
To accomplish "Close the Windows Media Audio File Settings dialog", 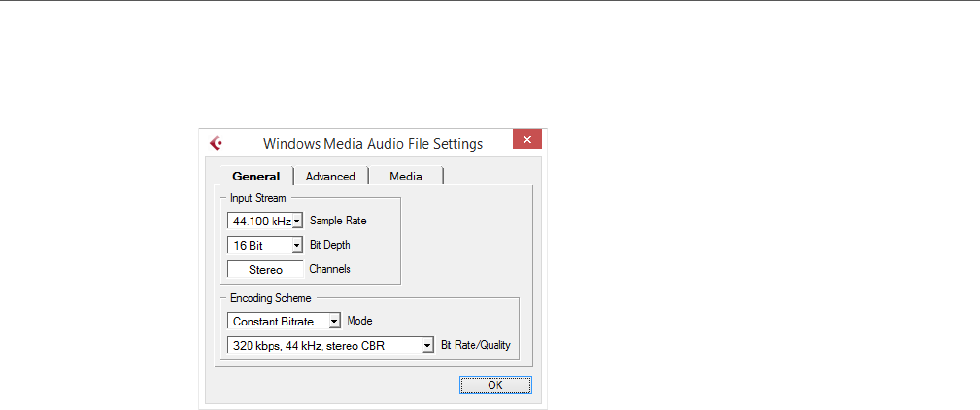I will tap(526, 140).
